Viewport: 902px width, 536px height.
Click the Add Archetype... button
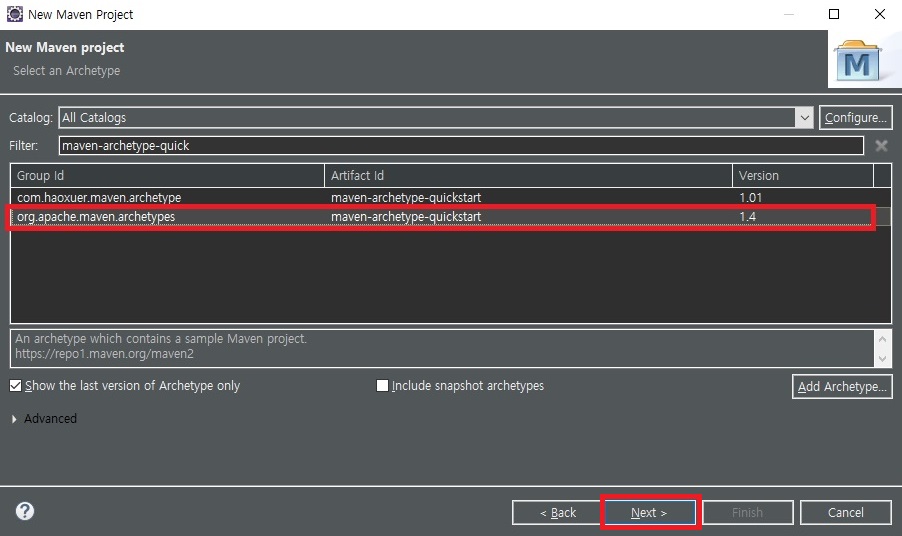click(842, 386)
